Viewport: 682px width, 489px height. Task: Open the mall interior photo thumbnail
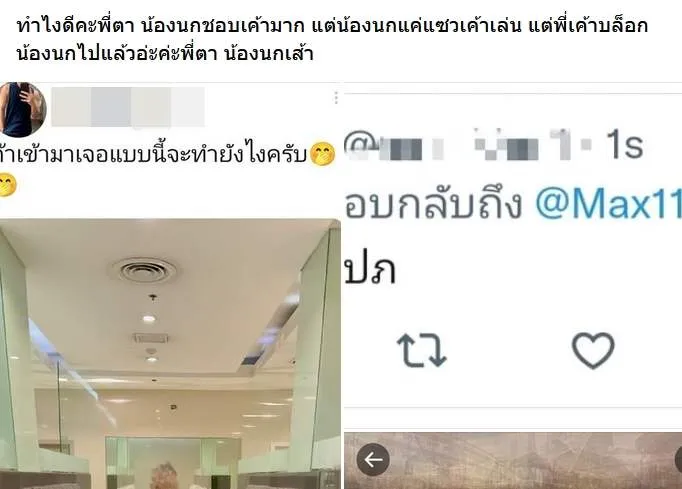170,354
